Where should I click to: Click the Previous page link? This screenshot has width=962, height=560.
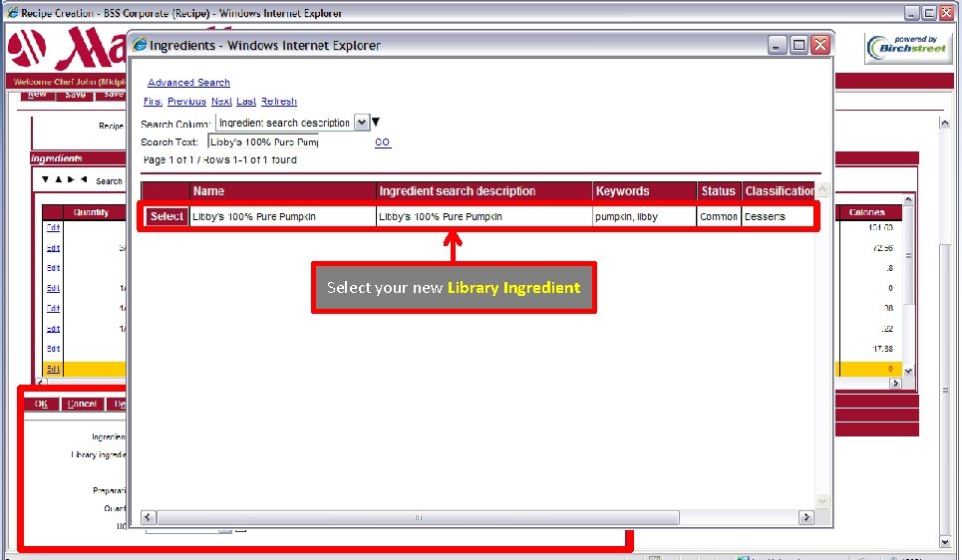pyautogui.click(x=186, y=102)
